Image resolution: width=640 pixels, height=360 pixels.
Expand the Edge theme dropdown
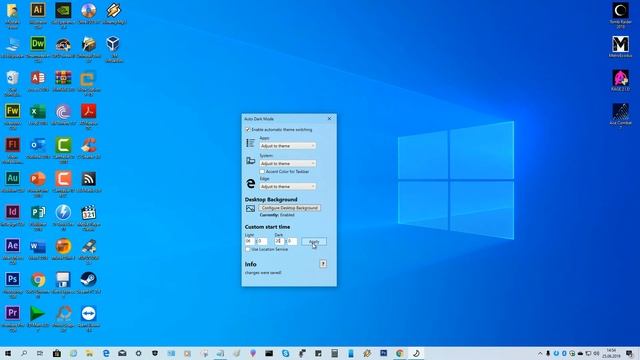[288, 187]
